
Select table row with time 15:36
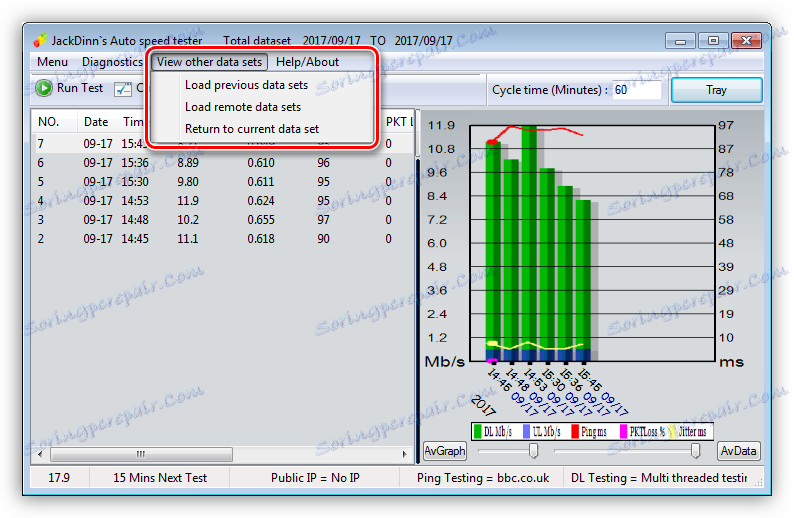223,163
